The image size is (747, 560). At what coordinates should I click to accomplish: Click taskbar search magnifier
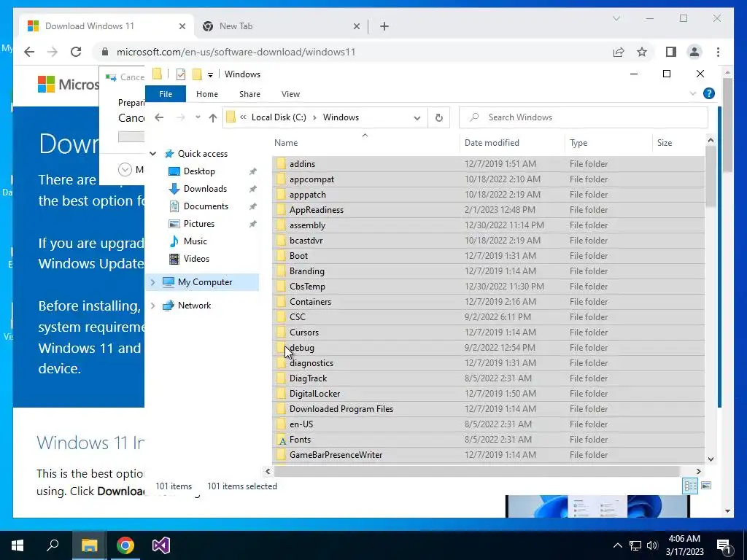click(53, 545)
